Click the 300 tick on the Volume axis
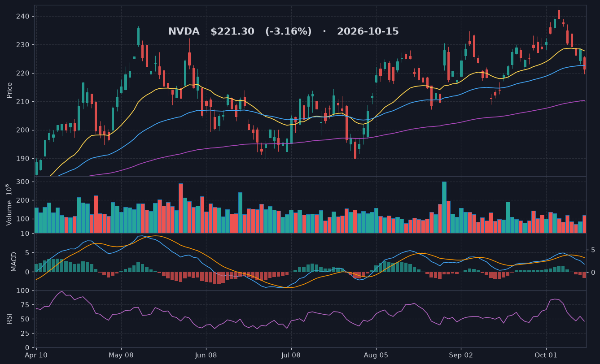Screen dimensions: 600x364 pyautogui.click(x=22, y=182)
